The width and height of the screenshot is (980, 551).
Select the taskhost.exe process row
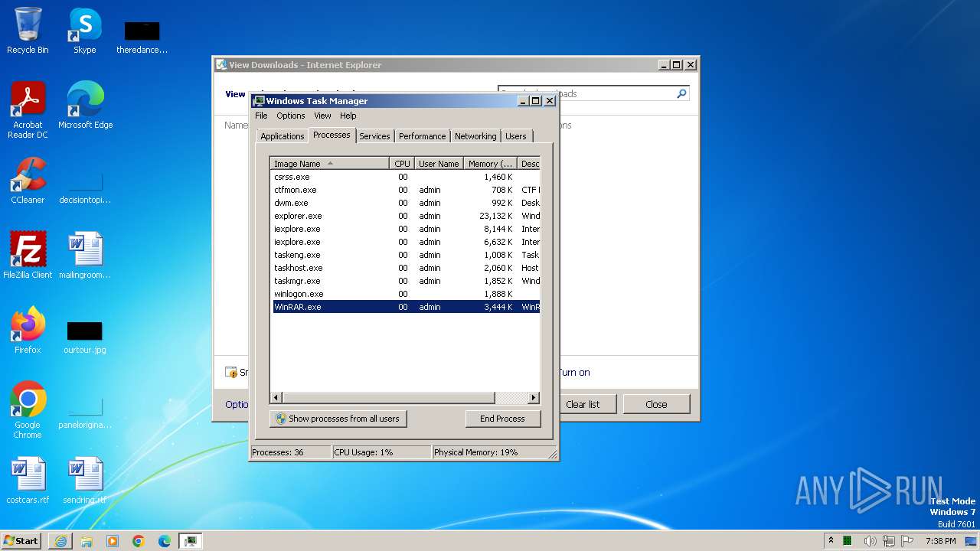tap(406, 268)
